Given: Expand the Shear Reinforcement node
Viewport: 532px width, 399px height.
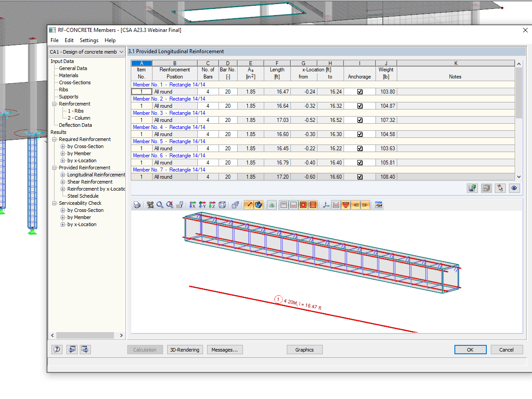Looking at the screenshot, I should [63, 182].
